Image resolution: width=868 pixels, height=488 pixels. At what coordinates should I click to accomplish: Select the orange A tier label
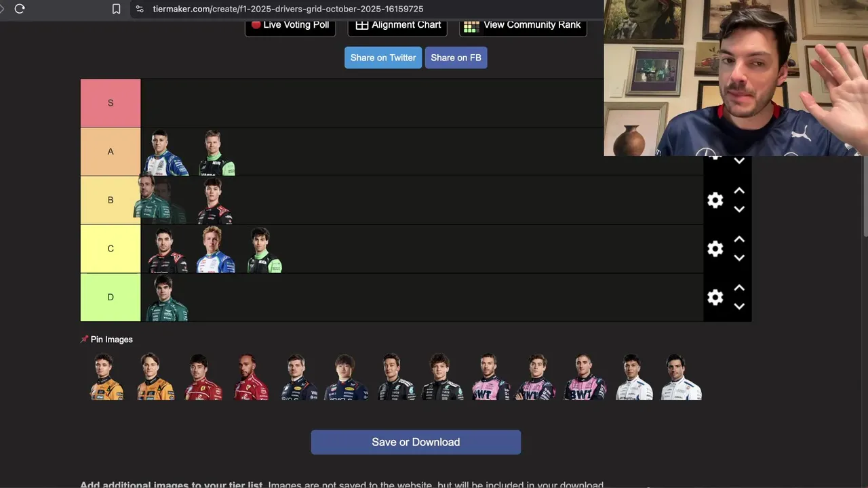click(x=111, y=152)
